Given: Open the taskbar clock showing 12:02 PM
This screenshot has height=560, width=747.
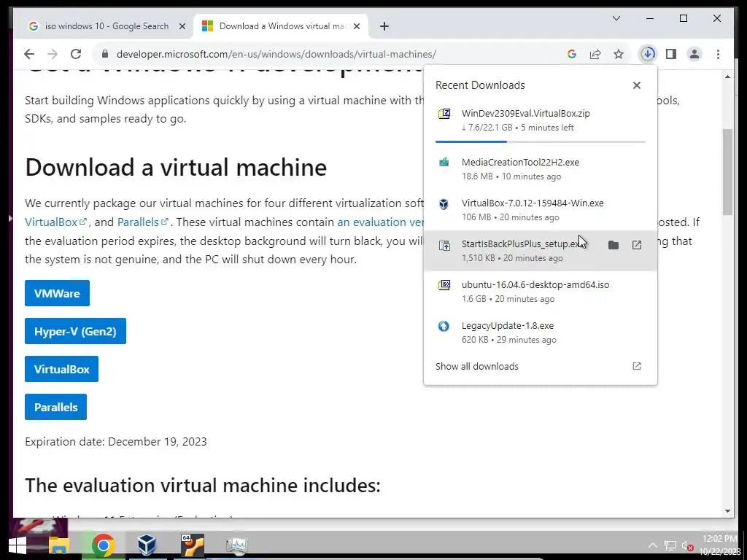Looking at the screenshot, I should tap(719, 545).
